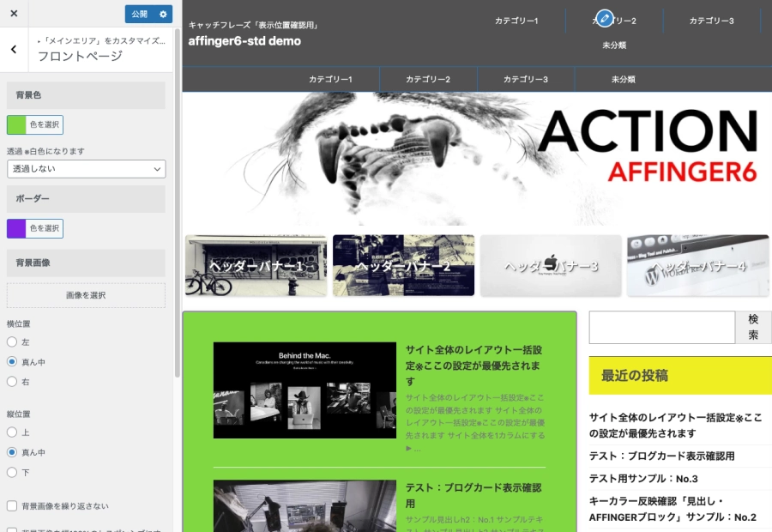The image size is (772, 532).
Task: Open post テスト：ブログカード表示確認用 in main area
Action: [473, 496]
